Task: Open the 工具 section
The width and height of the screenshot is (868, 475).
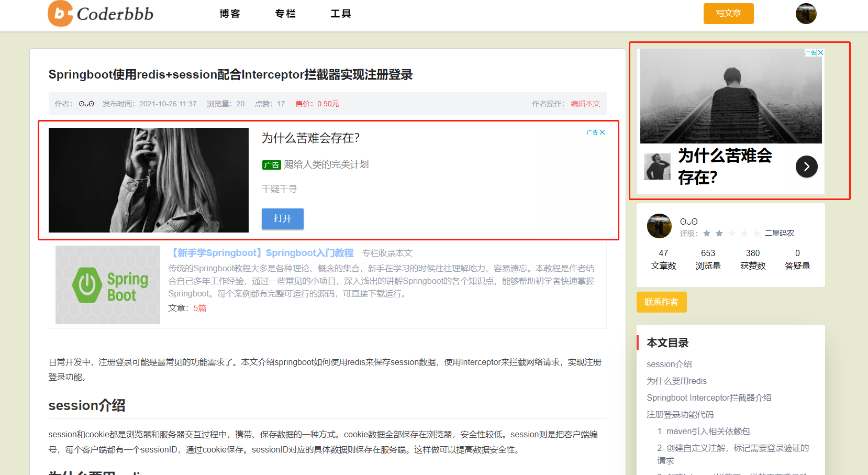Action: (340, 14)
